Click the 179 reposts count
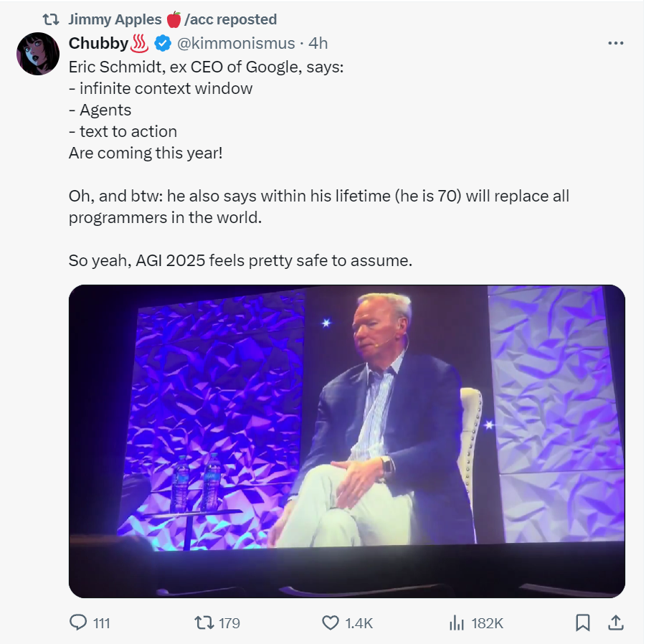Viewport: 646px width, 644px height. [229, 623]
